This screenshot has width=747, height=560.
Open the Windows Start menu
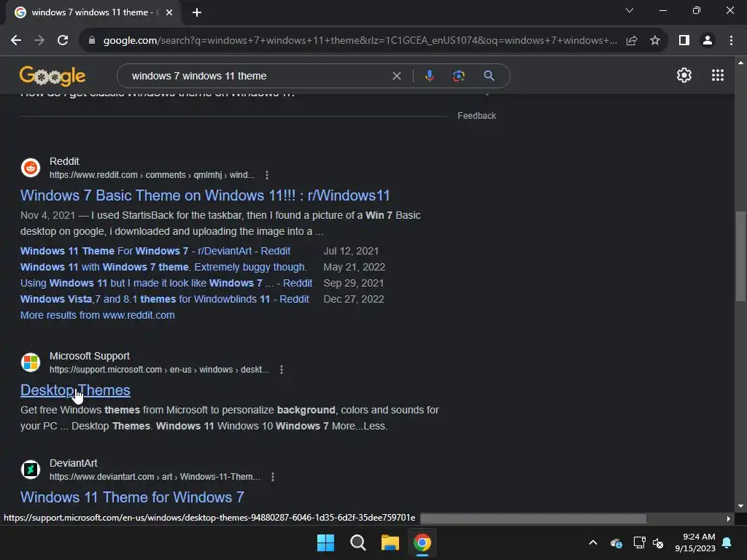[x=326, y=542]
